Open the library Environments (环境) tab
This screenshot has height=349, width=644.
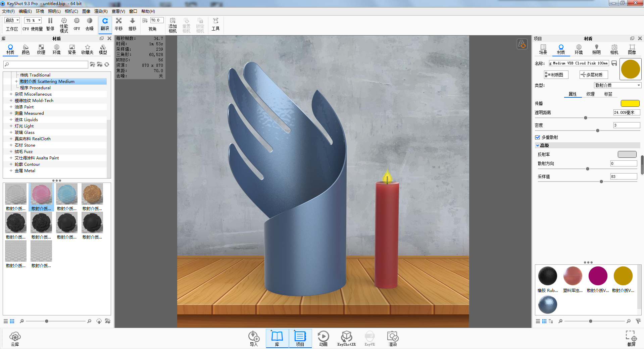click(x=57, y=49)
